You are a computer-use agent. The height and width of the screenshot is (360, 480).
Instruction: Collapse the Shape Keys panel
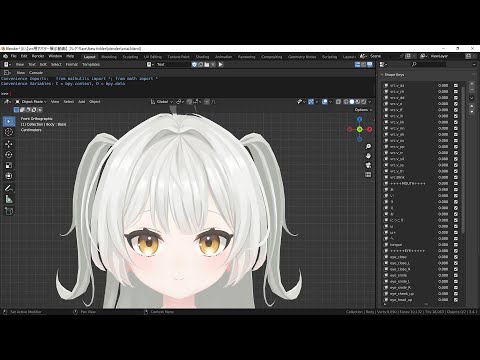pyautogui.click(x=382, y=75)
